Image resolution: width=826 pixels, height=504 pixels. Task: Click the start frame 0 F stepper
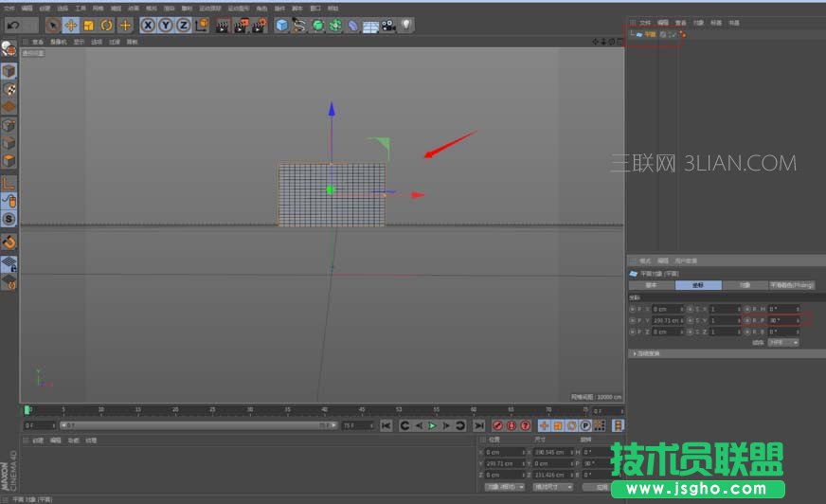[53, 425]
